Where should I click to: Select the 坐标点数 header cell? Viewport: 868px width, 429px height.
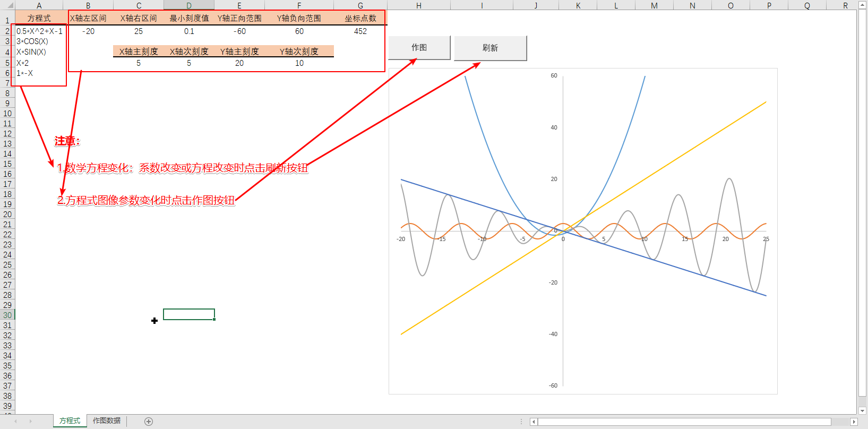(360, 18)
